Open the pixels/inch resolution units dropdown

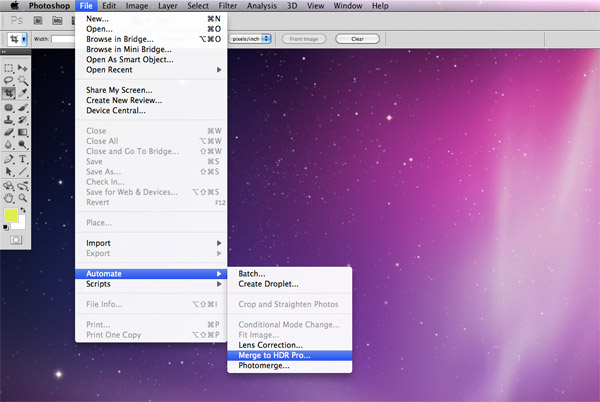coord(250,39)
